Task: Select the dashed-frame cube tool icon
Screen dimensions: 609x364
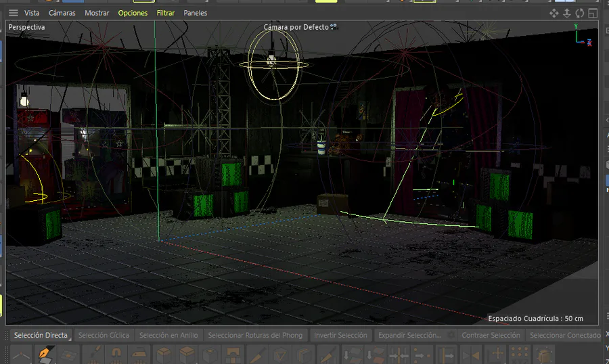Action: pos(543,355)
